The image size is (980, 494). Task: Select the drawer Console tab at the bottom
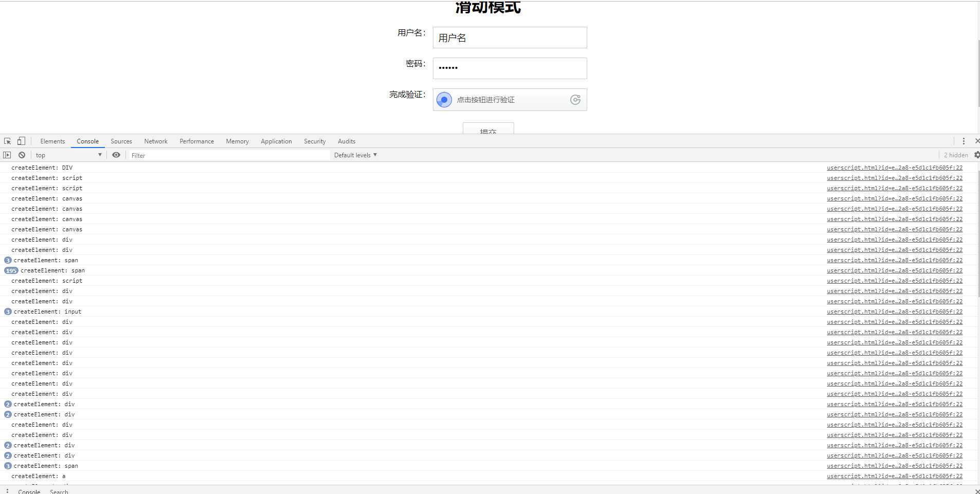[x=29, y=491]
